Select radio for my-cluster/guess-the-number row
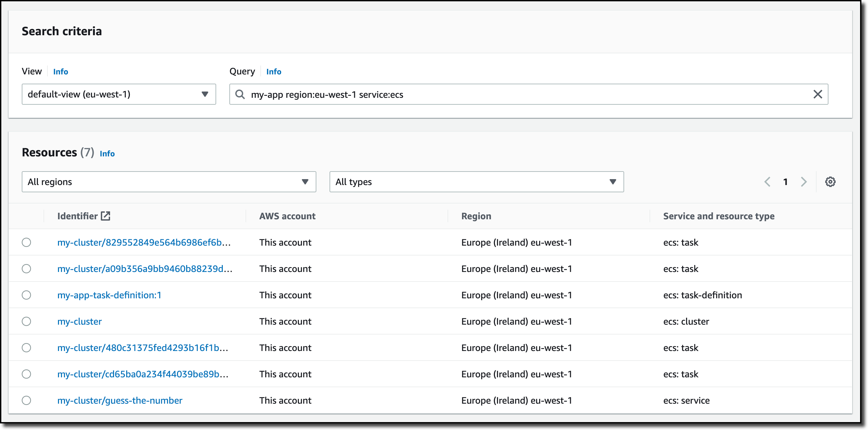 [26, 400]
